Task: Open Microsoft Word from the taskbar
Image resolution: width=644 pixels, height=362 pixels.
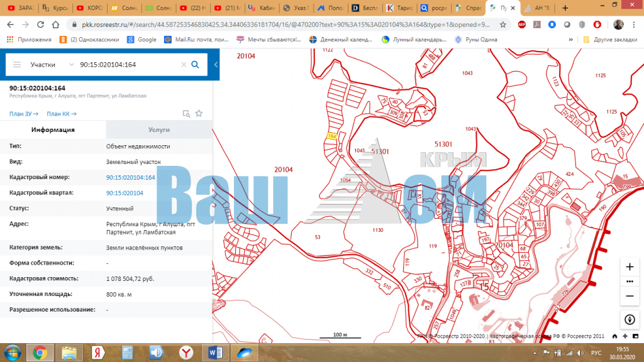Action: click(x=214, y=352)
